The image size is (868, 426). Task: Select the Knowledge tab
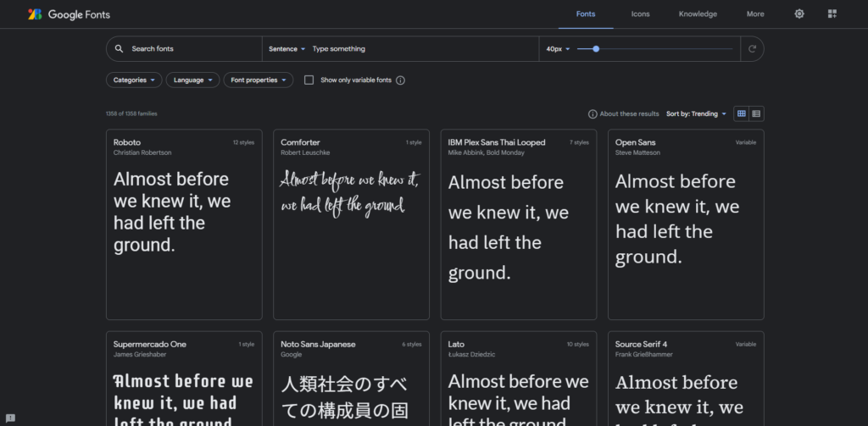[698, 14]
